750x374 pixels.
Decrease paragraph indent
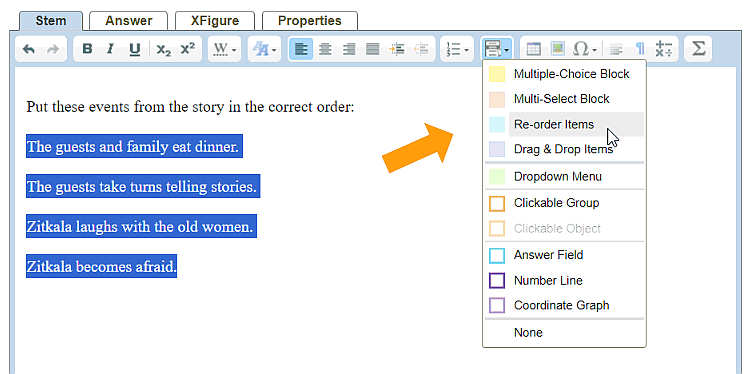tap(420, 49)
